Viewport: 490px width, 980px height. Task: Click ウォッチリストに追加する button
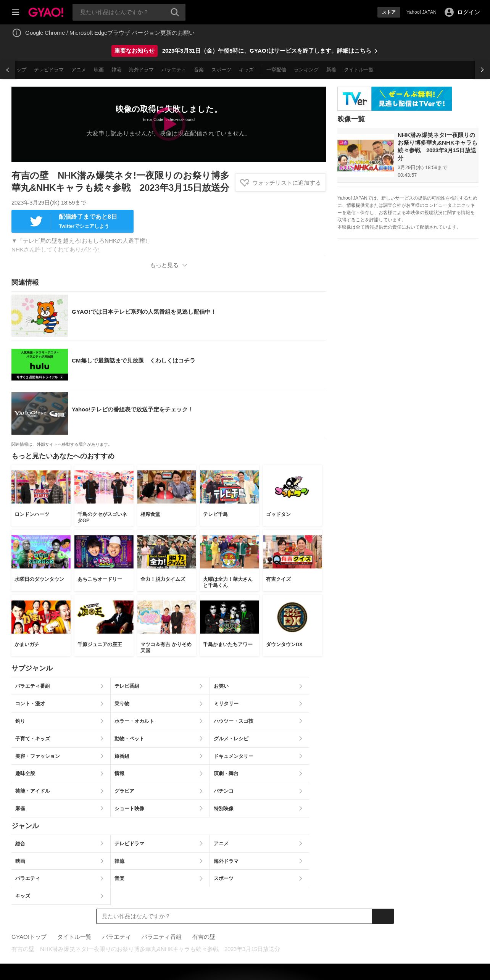coord(280,183)
